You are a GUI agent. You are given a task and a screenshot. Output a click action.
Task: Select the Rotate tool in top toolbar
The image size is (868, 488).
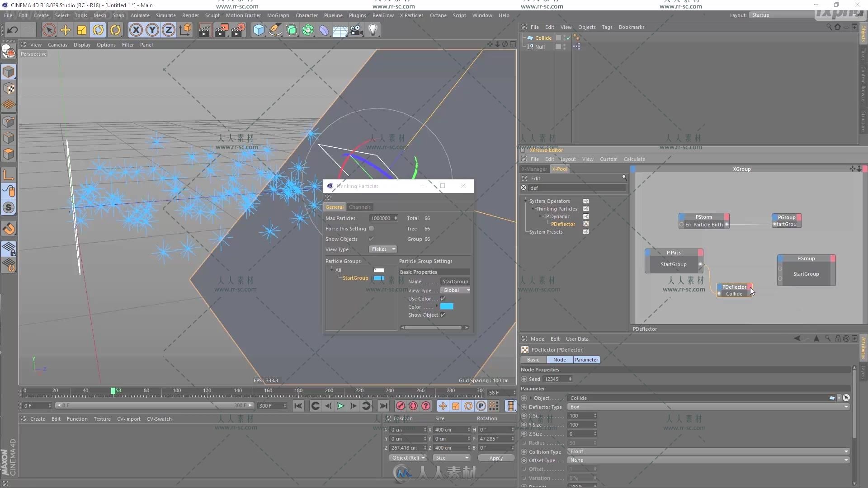[x=98, y=30]
